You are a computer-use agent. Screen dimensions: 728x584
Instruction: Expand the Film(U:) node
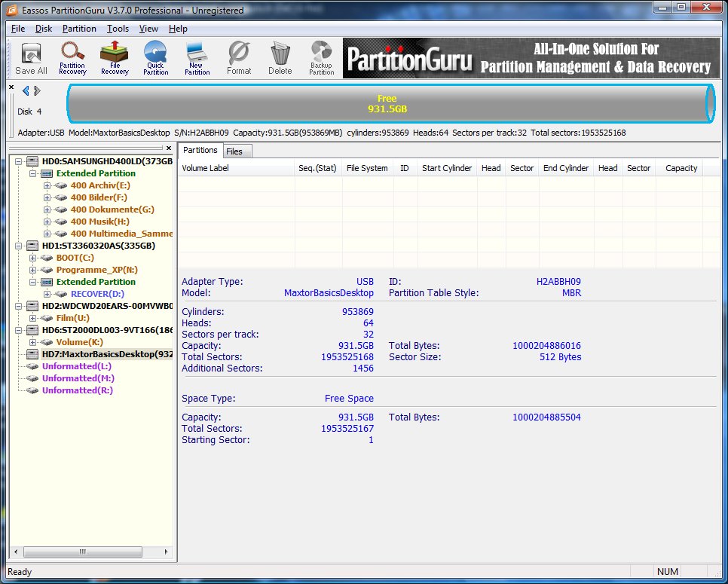pyautogui.click(x=32, y=318)
